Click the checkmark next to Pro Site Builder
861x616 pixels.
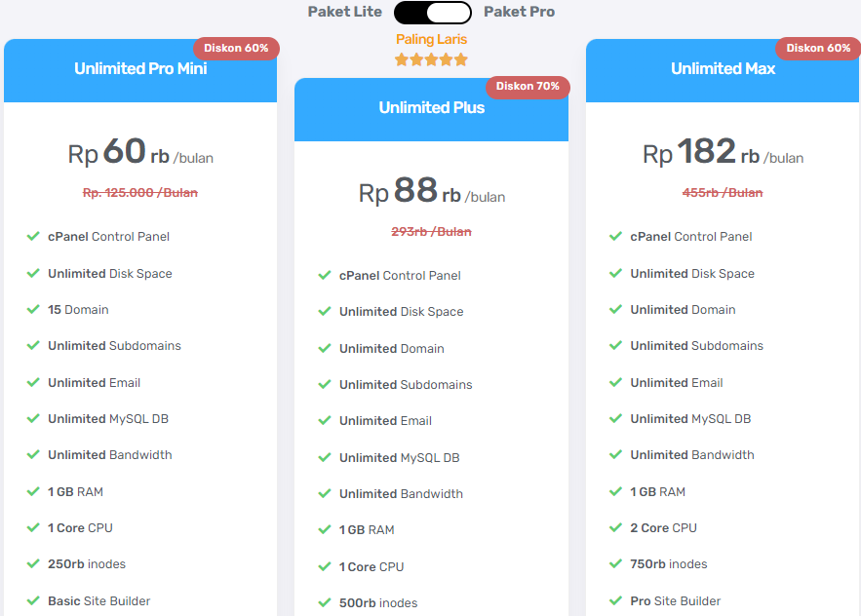coord(615,601)
